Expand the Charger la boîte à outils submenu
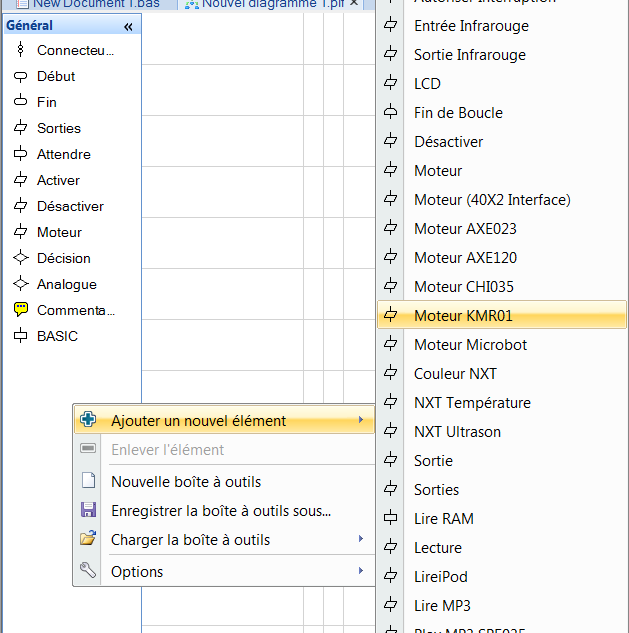Viewport: 629px width, 633px height. click(x=360, y=540)
